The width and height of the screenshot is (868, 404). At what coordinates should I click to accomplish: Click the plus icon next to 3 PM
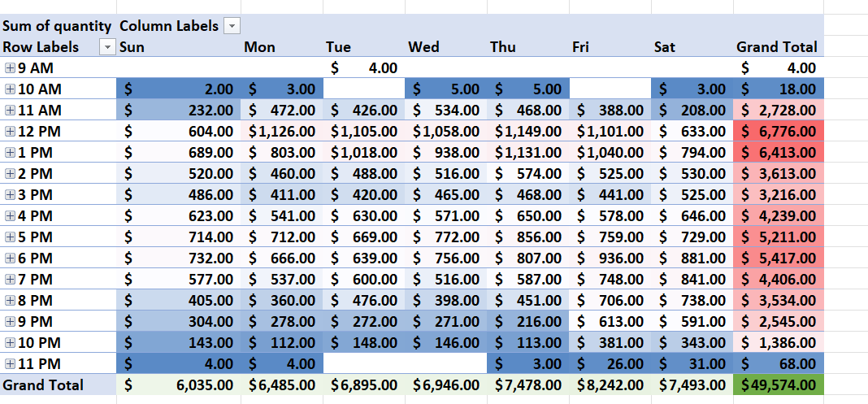10,195
